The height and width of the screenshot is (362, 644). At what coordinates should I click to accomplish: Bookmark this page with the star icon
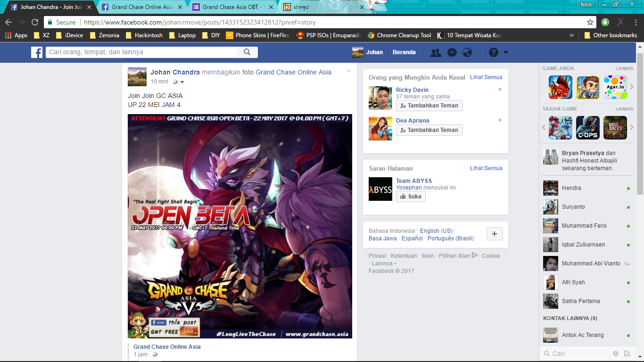590,22
